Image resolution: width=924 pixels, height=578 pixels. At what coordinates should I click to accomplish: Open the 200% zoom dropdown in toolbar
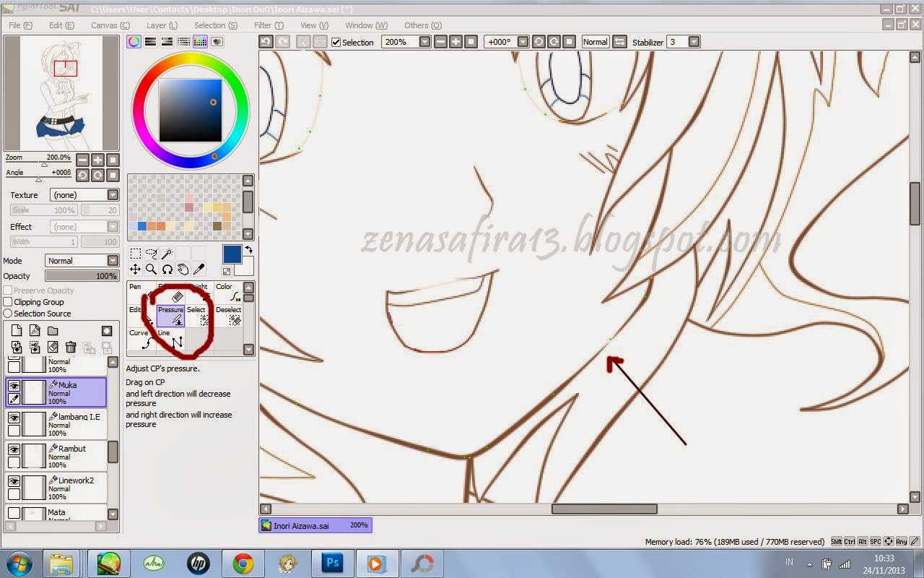point(424,42)
